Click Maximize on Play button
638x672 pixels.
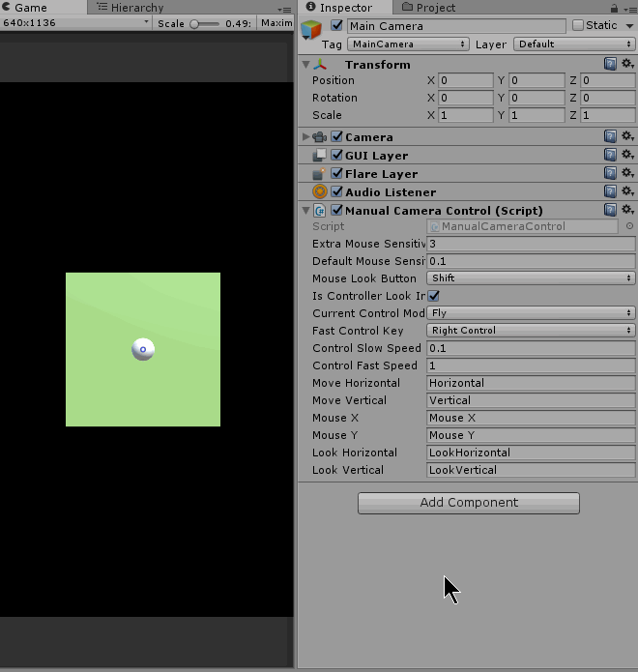coord(276,23)
